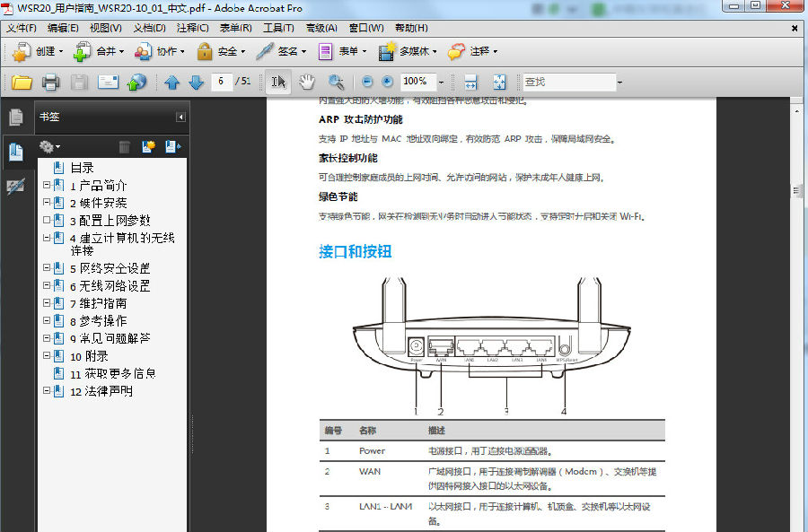Activate the Marquee Zoom tool
The image size is (808, 532).
[336, 82]
